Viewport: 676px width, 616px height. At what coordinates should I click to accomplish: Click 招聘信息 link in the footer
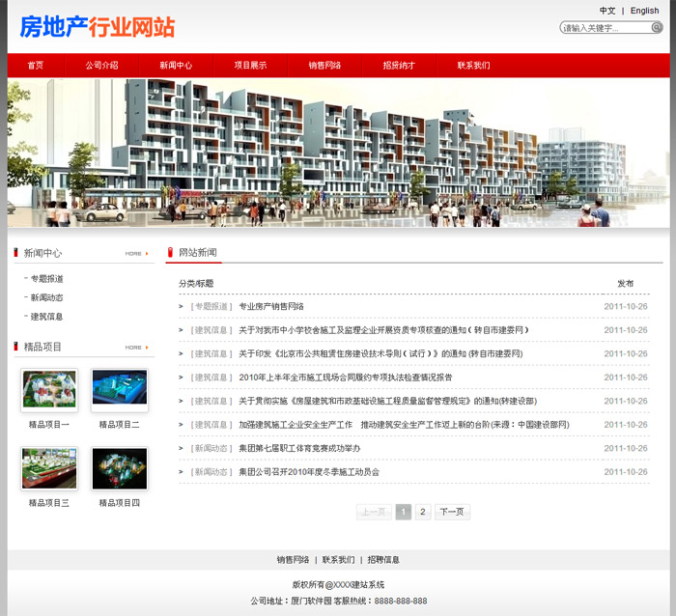click(x=383, y=560)
